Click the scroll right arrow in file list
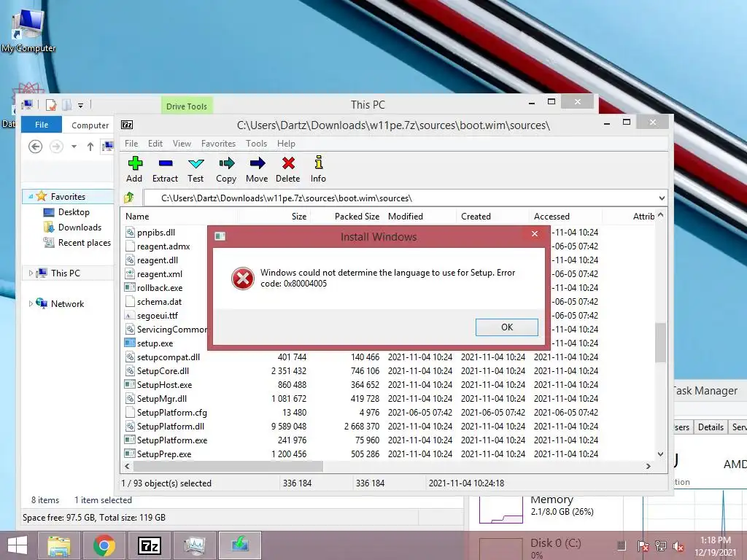Image resolution: width=747 pixels, height=560 pixels. click(x=648, y=466)
